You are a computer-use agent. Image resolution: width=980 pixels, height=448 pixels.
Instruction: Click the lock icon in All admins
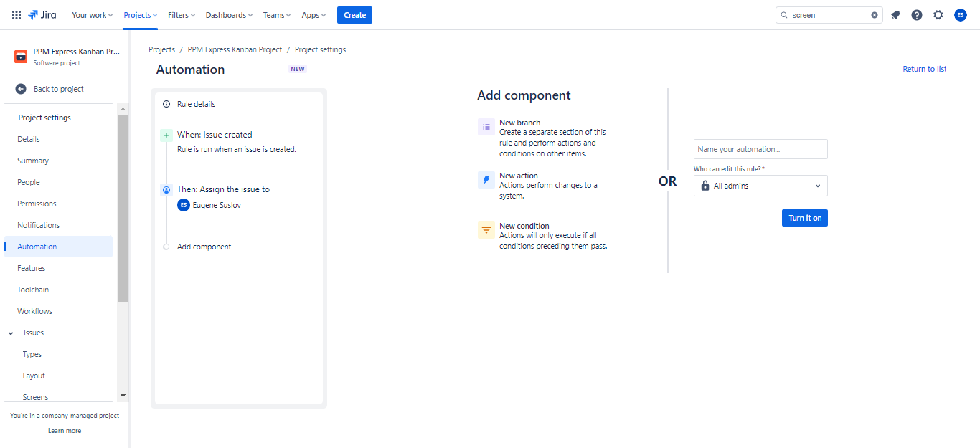[705, 186]
